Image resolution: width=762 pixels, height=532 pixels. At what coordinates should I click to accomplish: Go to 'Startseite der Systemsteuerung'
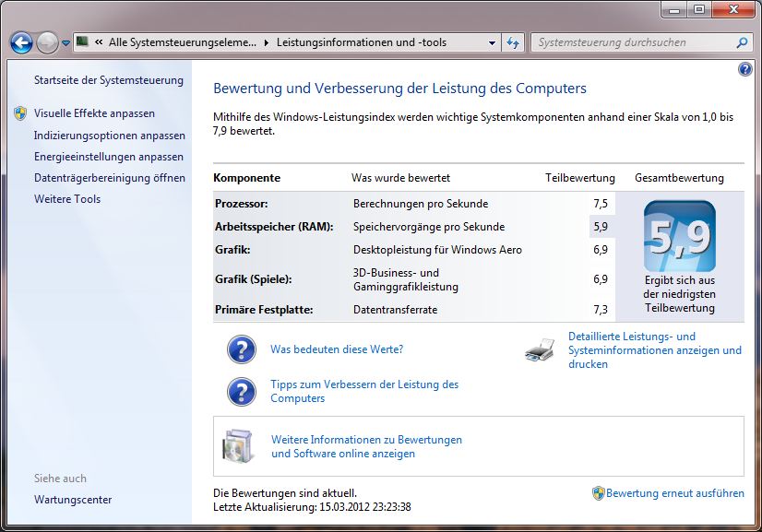109,80
